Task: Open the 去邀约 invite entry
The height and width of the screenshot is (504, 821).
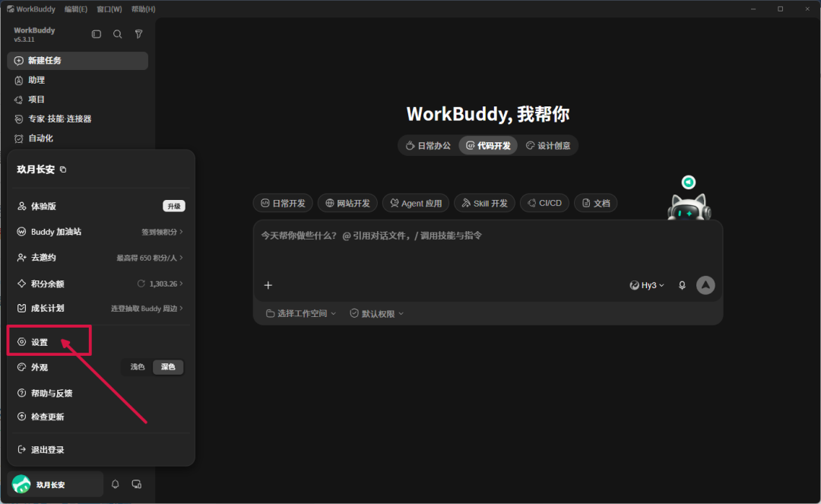Action: (100, 258)
